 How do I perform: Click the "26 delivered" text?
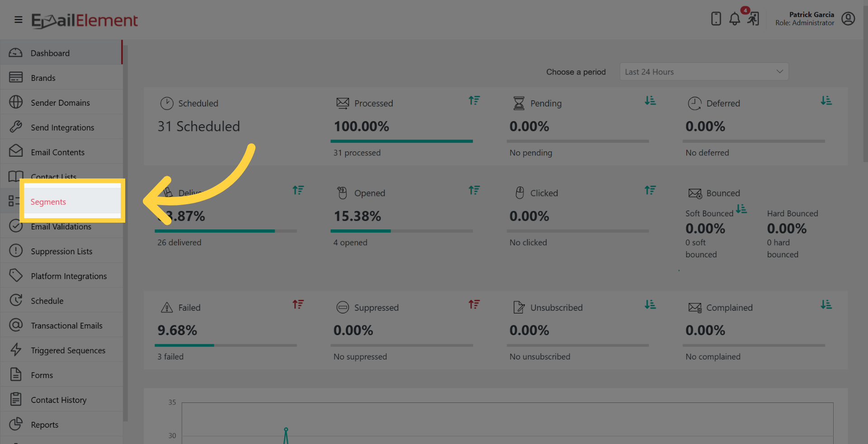point(179,243)
